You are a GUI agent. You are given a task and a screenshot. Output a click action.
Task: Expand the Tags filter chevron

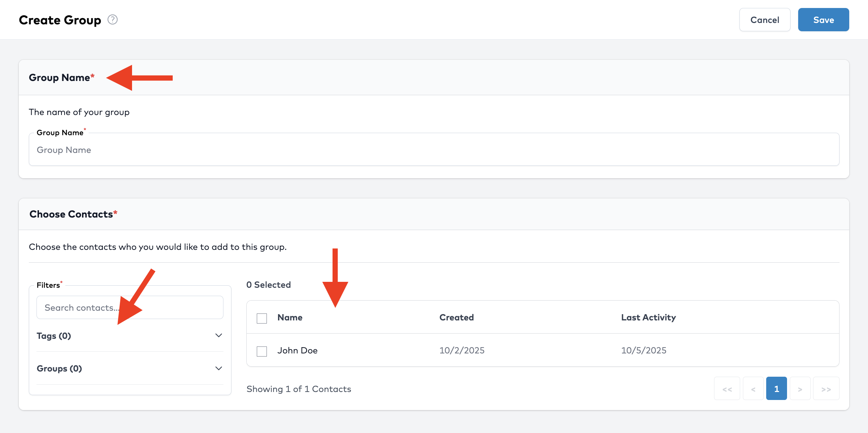click(219, 335)
